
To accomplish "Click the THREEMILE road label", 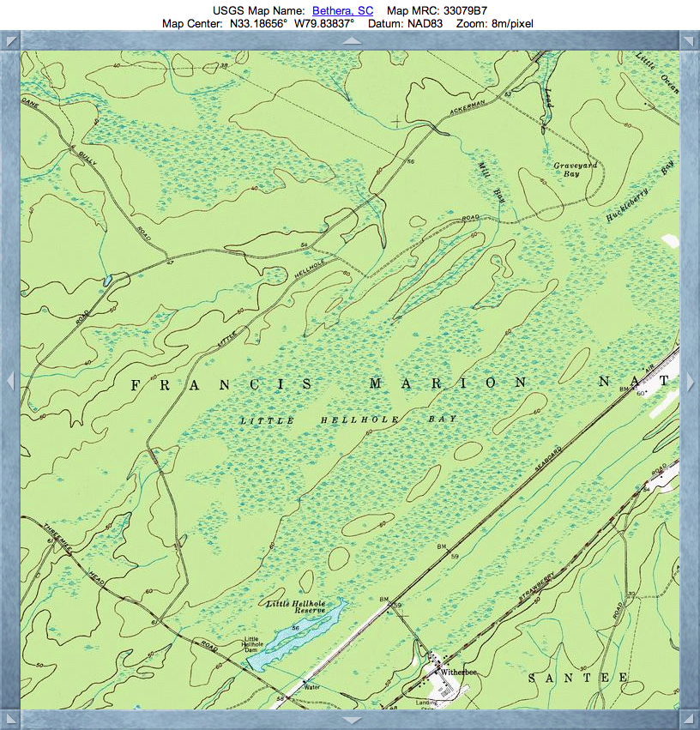I will click(57, 537).
